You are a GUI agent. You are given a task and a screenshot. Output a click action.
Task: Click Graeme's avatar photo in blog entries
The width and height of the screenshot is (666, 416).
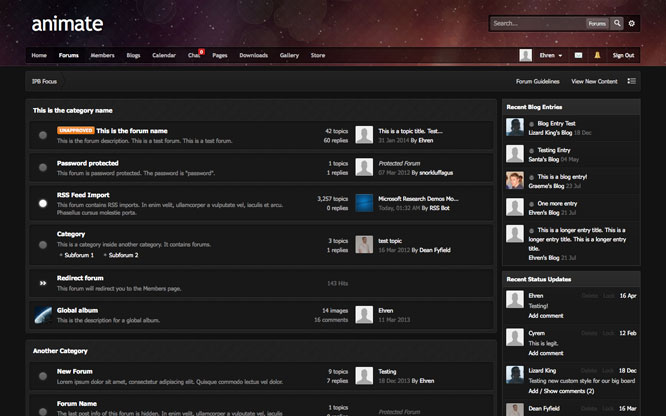pos(514,180)
